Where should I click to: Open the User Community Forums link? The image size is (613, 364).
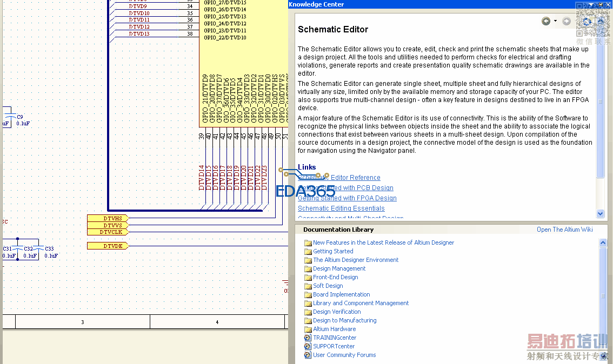[344, 355]
